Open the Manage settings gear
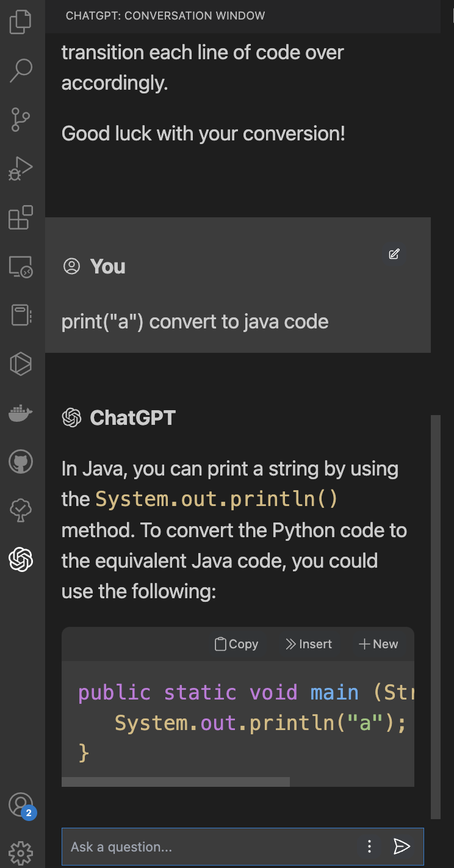The height and width of the screenshot is (868, 454). pos(21,852)
